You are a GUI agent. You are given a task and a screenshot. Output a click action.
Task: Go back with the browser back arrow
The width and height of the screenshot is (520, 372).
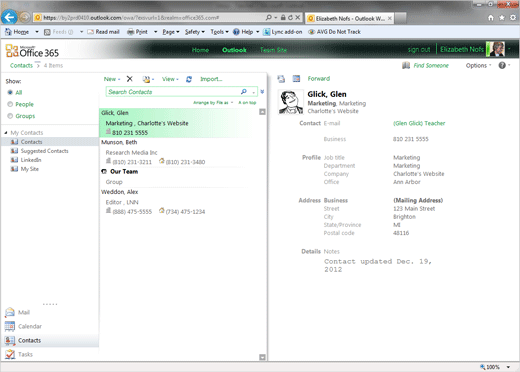coord(9,17)
